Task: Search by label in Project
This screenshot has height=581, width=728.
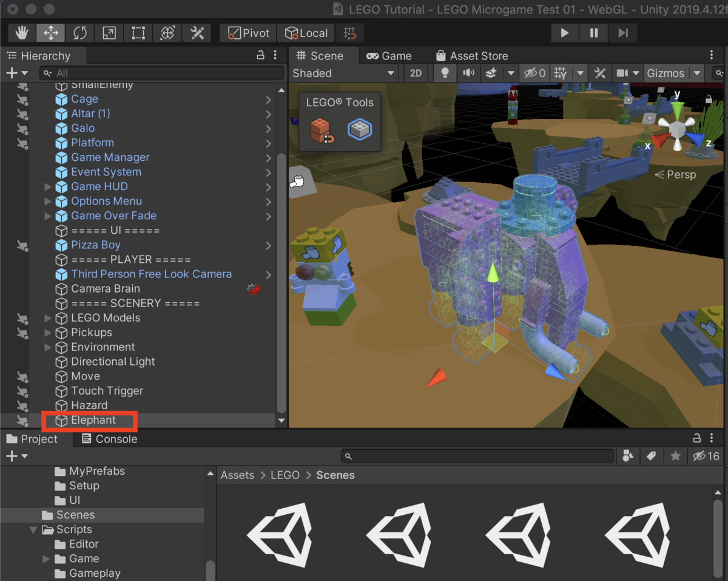Action: 651,456
